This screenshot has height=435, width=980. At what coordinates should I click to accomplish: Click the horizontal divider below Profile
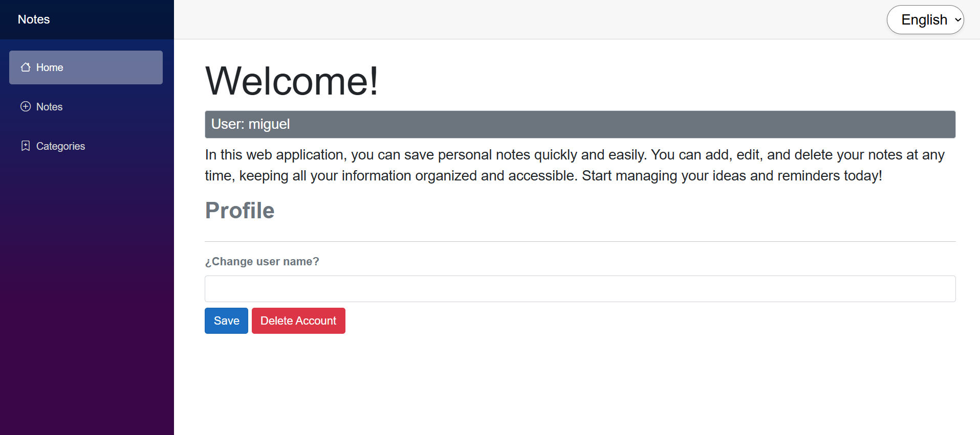click(x=580, y=241)
